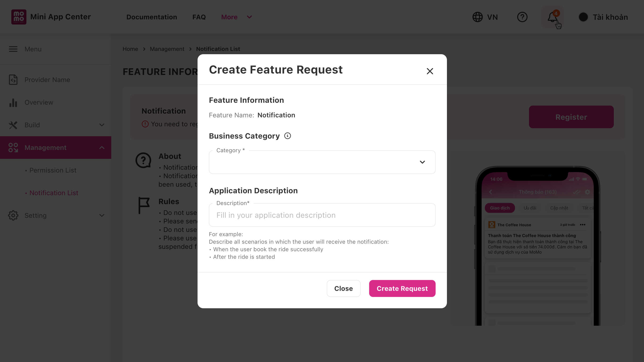Click the Provider Name file icon

tap(13, 79)
